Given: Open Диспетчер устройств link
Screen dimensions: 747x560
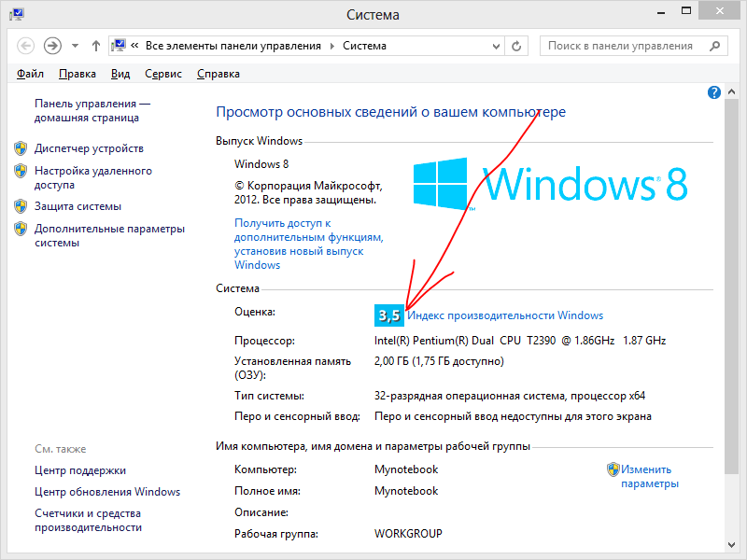Looking at the screenshot, I should click(89, 148).
